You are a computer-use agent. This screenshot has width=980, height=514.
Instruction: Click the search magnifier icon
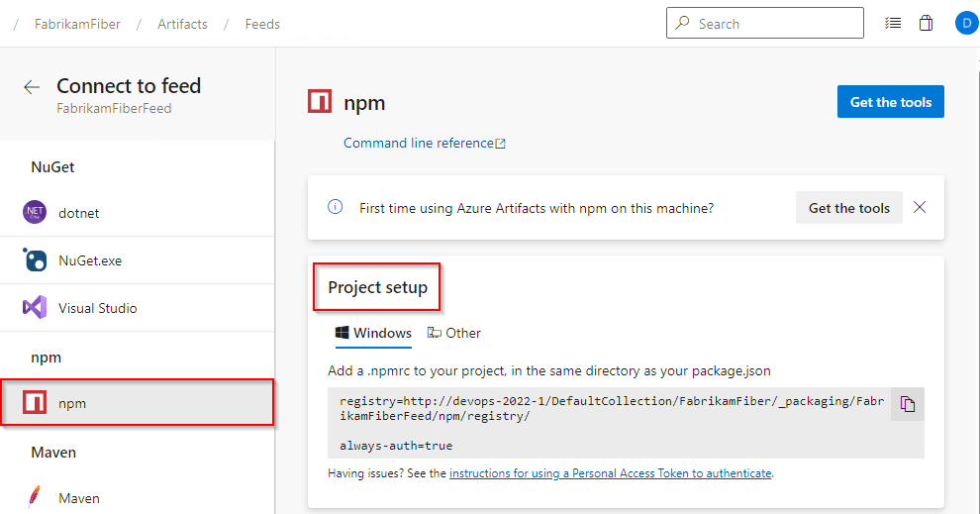(682, 23)
